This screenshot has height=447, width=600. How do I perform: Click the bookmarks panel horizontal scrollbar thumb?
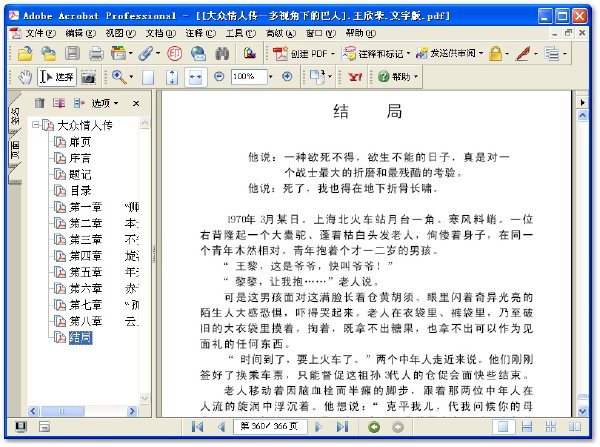tap(62, 411)
